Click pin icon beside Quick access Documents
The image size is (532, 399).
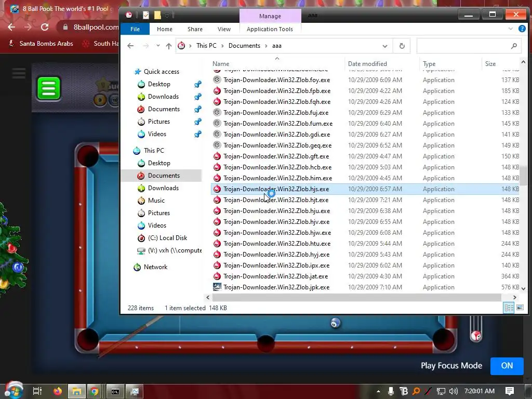(x=198, y=109)
